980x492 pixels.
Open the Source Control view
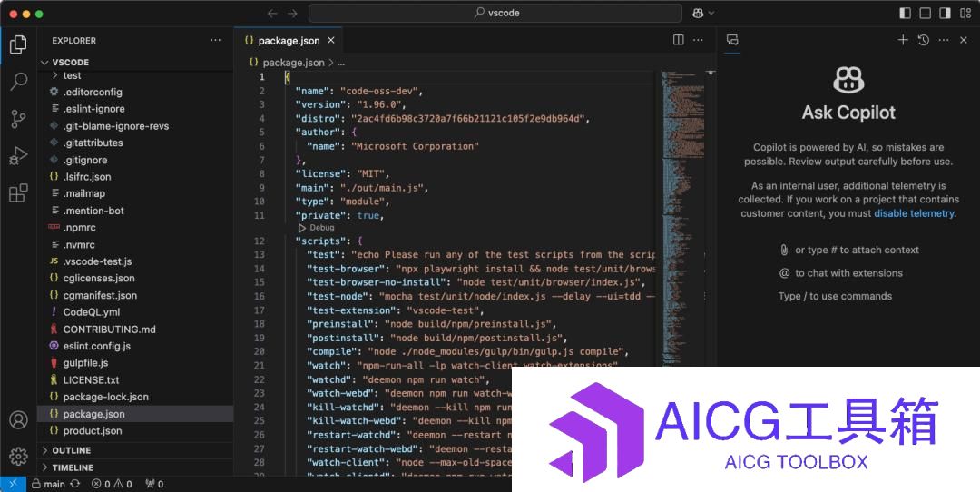click(x=19, y=119)
